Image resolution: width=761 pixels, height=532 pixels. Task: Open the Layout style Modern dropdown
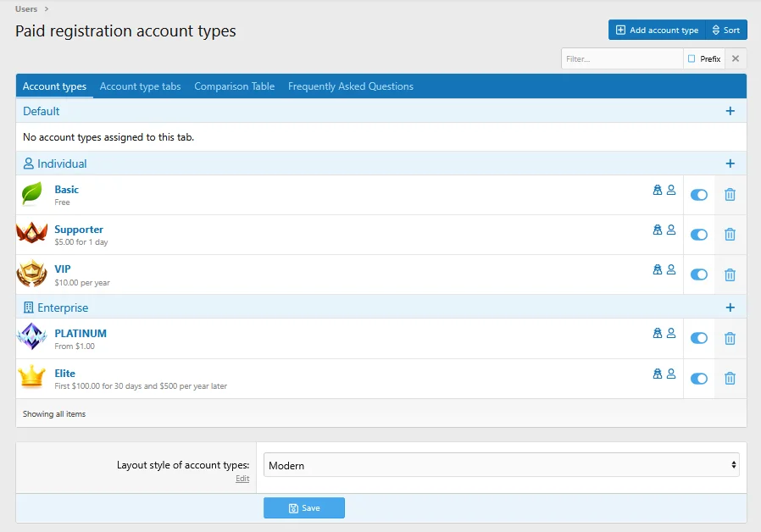point(502,465)
